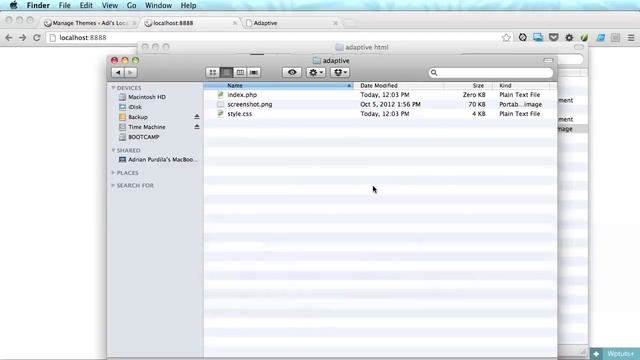Viewport: 640px width, 360px height.
Task: Click the style.css file icon
Action: tap(220, 114)
